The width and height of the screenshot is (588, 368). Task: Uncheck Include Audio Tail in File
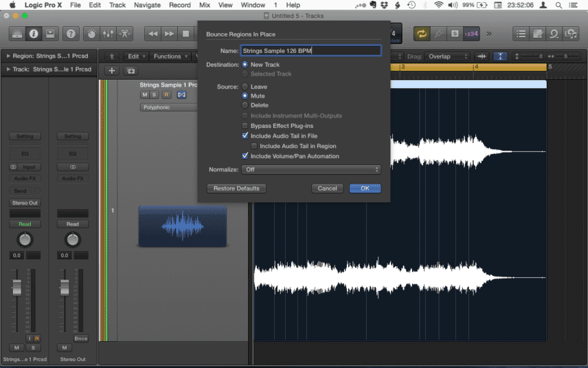pos(245,136)
